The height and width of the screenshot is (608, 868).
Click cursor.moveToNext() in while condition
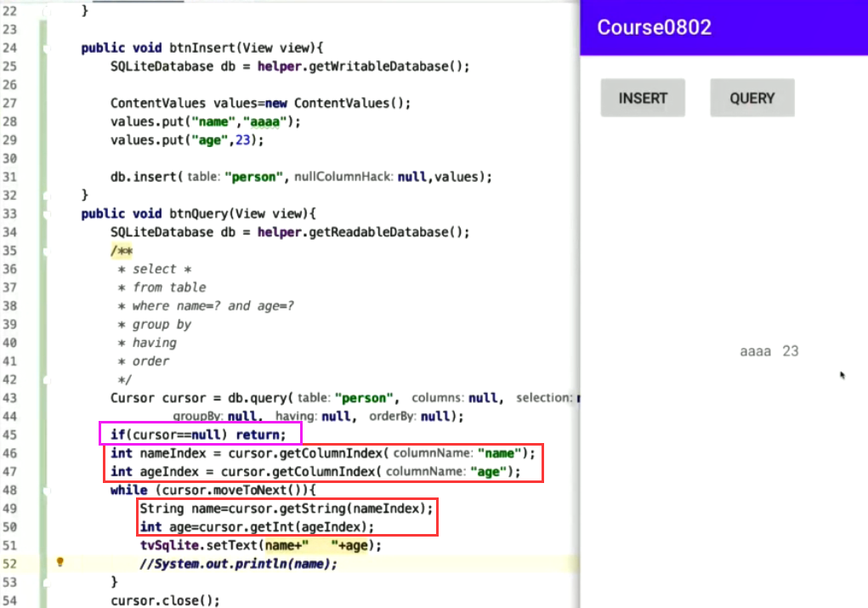(x=235, y=490)
